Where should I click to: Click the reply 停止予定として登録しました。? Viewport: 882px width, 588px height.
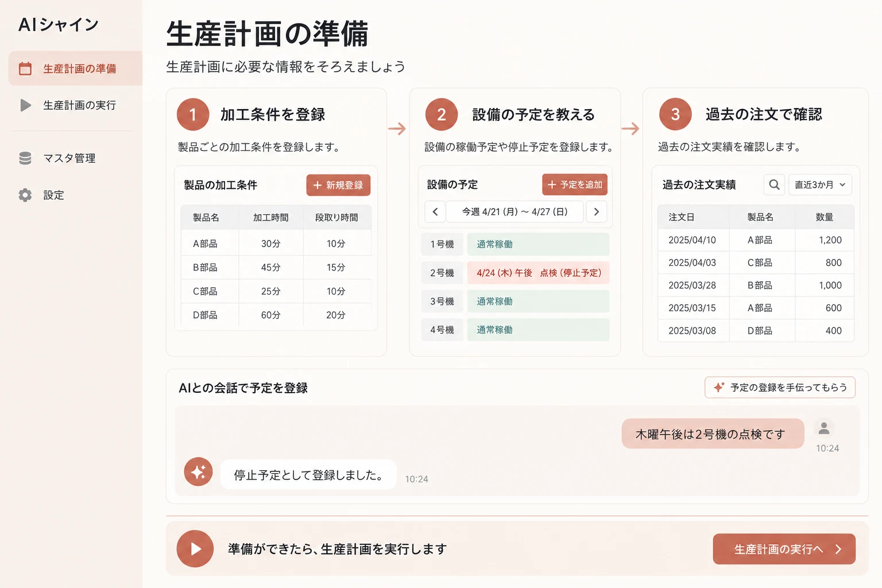pyautogui.click(x=308, y=475)
